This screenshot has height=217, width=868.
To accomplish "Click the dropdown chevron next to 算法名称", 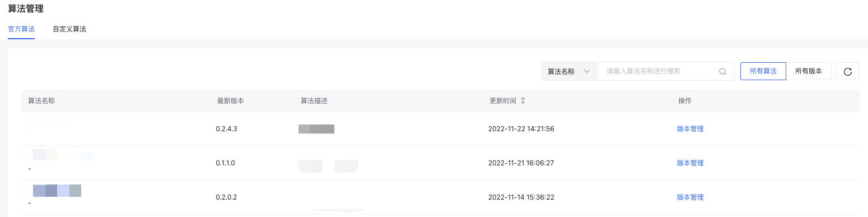I will [587, 72].
